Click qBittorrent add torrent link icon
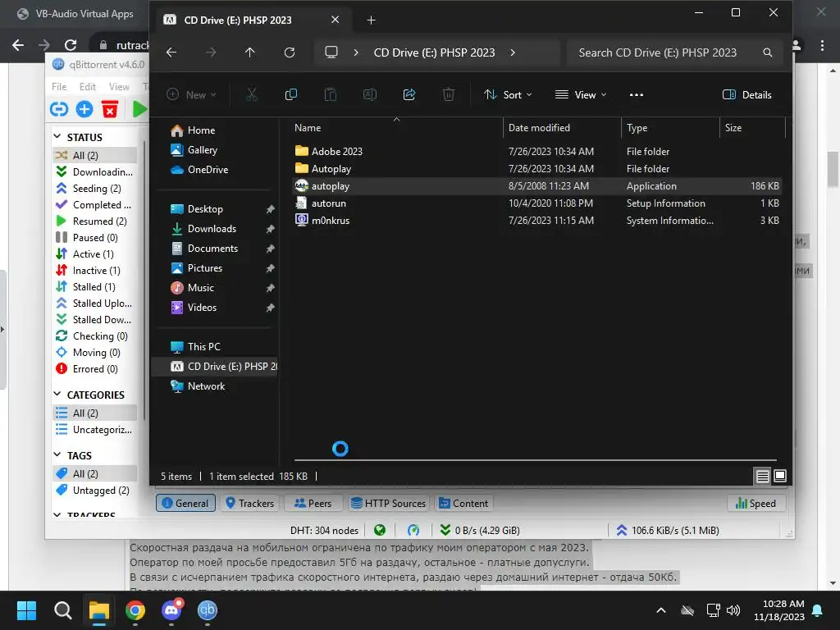Image resolution: width=840 pixels, height=630 pixels. coord(59,109)
